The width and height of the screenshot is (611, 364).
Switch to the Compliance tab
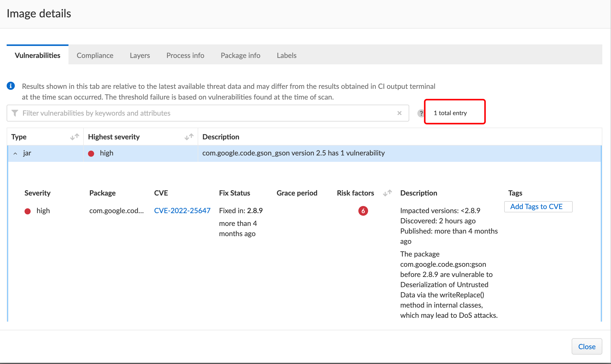click(95, 55)
